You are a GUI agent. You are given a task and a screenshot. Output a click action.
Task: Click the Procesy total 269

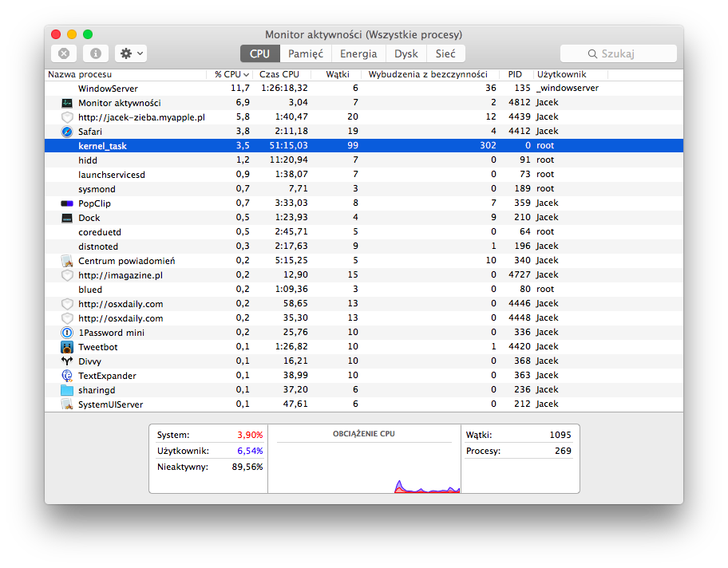tap(564, 451)
